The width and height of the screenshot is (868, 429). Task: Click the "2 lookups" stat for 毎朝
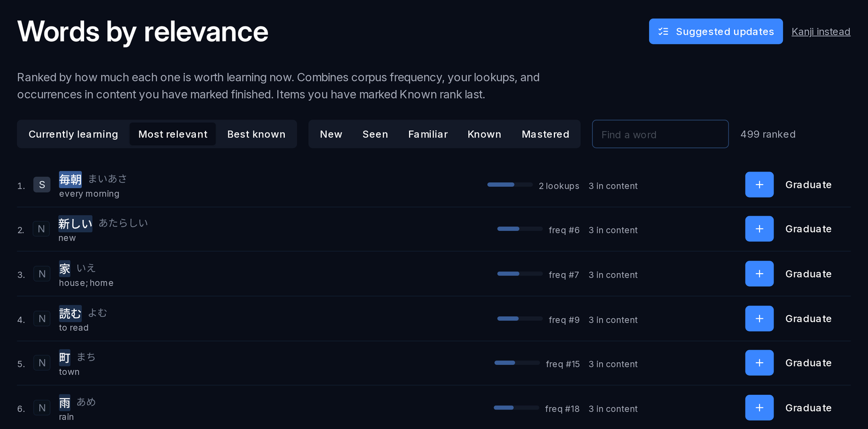pyautogui.click(x=559, y=186)
